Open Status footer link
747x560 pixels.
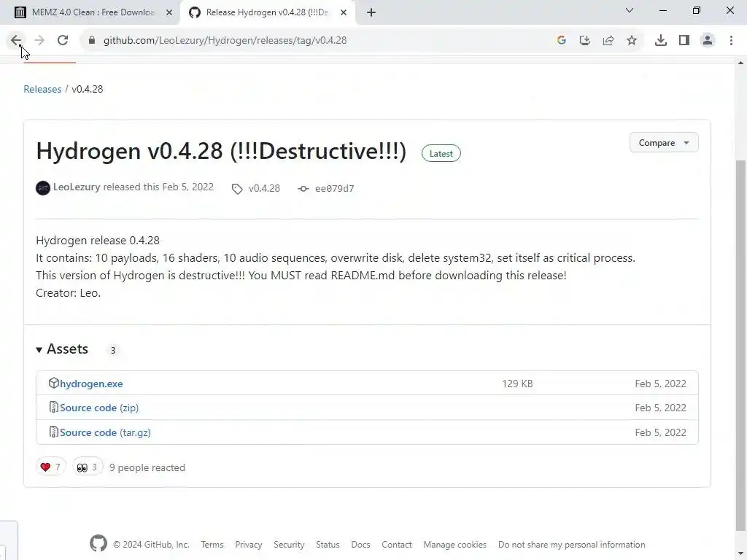tap(328, 545)
